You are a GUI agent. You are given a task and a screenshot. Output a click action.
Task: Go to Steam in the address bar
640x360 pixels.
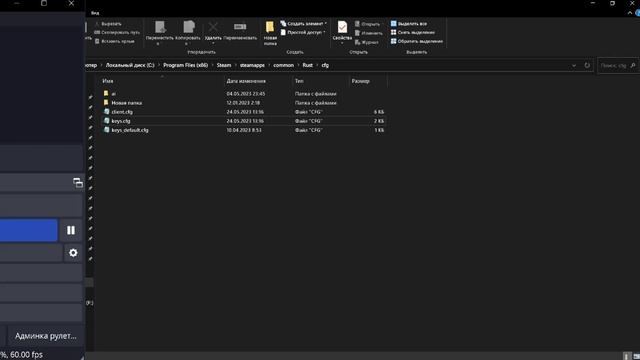(224, 65)
